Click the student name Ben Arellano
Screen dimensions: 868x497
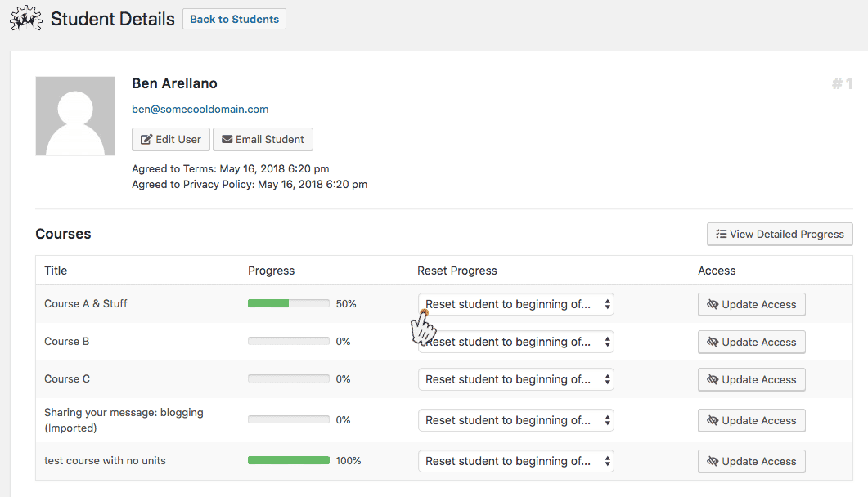tap(174, 83)
